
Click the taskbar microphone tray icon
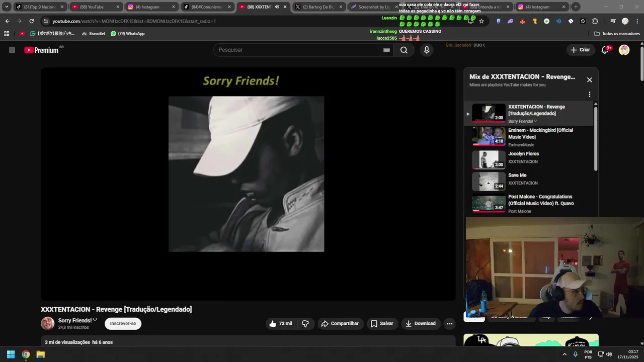coord(576,354)
